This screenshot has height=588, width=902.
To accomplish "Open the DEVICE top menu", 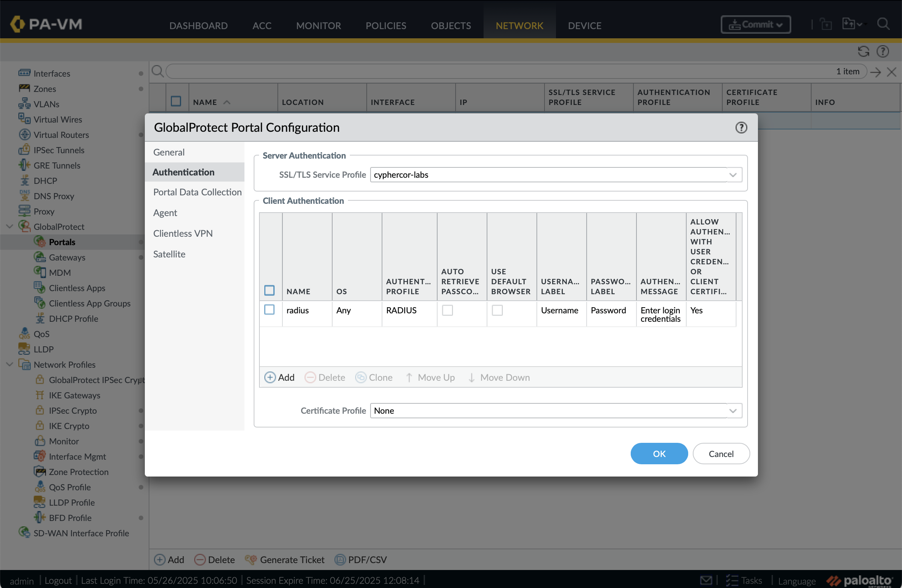I will click(x=584, y=26).
